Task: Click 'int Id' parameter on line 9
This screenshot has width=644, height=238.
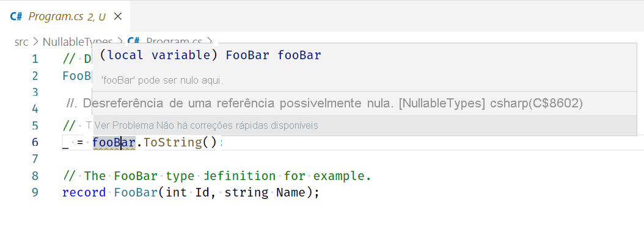Action: point(188,192)
